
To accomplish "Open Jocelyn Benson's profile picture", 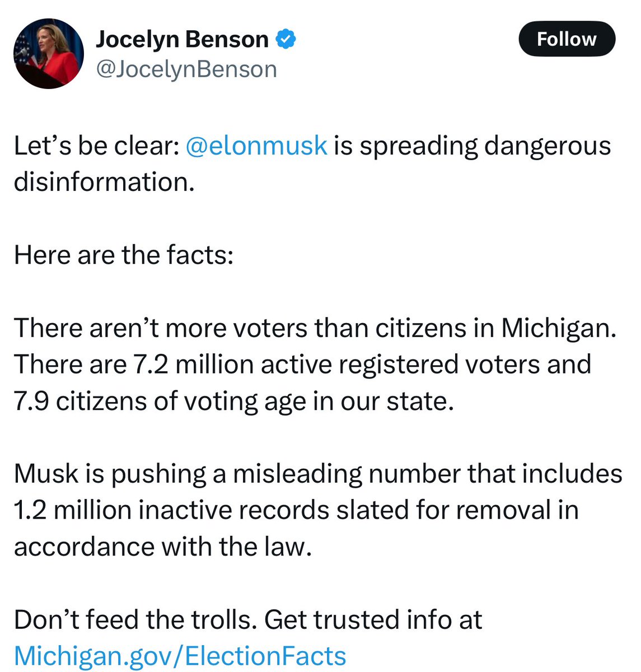I will click(x=48, y=54).
